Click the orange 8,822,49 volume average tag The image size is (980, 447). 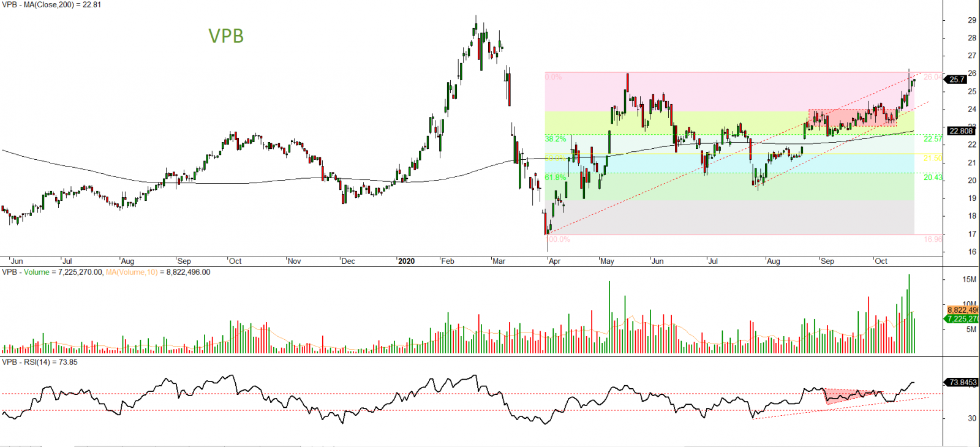click(962, 310)
